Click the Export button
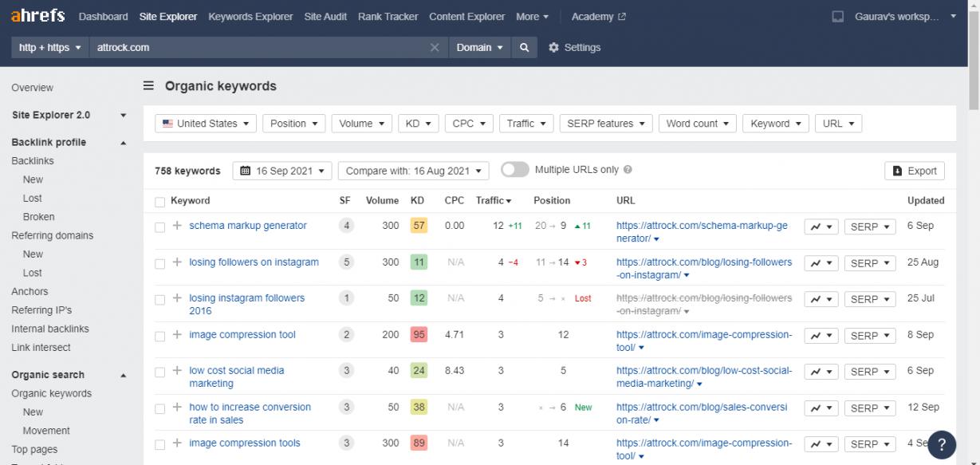The height and width of the screenshot is (465, 980). click(x=915, y=171)
